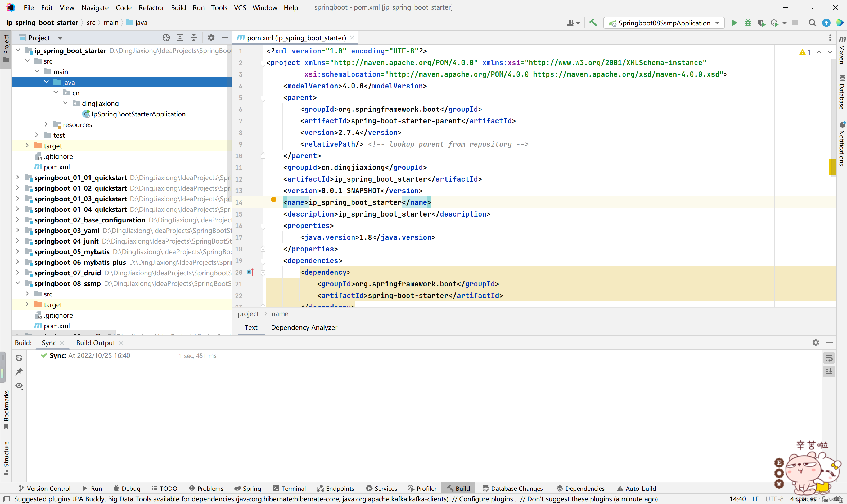847x504 pixels.
Task: Open Project panel gear options
Action: (x=211, y=38)
